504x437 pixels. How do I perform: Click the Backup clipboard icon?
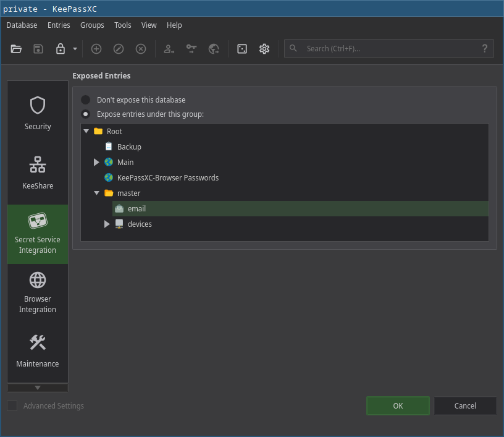pyautogui.click(x=109, y=146)
